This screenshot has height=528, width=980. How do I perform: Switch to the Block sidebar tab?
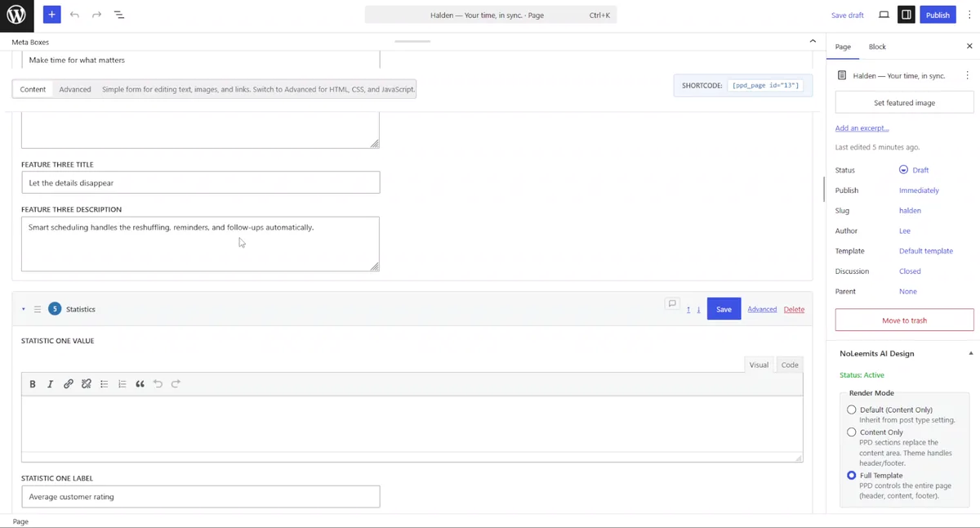[877, 47]
